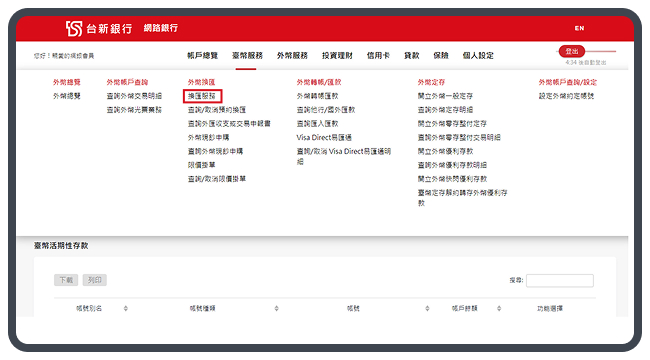Click the 功能選擇 column header
Image resolution: width=650 pixels, height=360 pixels.
pyautogui.click(x=550, y=309)
